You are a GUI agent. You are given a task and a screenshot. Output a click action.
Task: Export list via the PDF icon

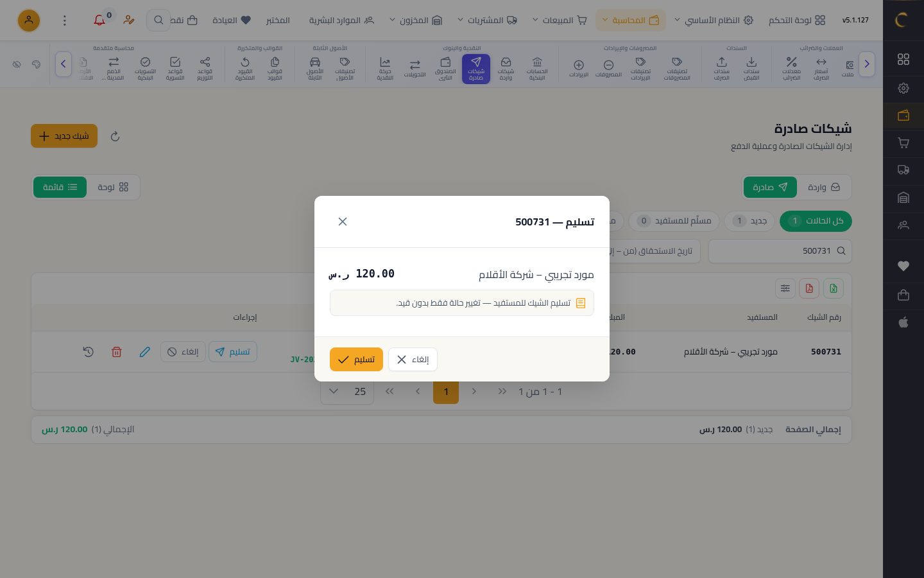[809, 288]
